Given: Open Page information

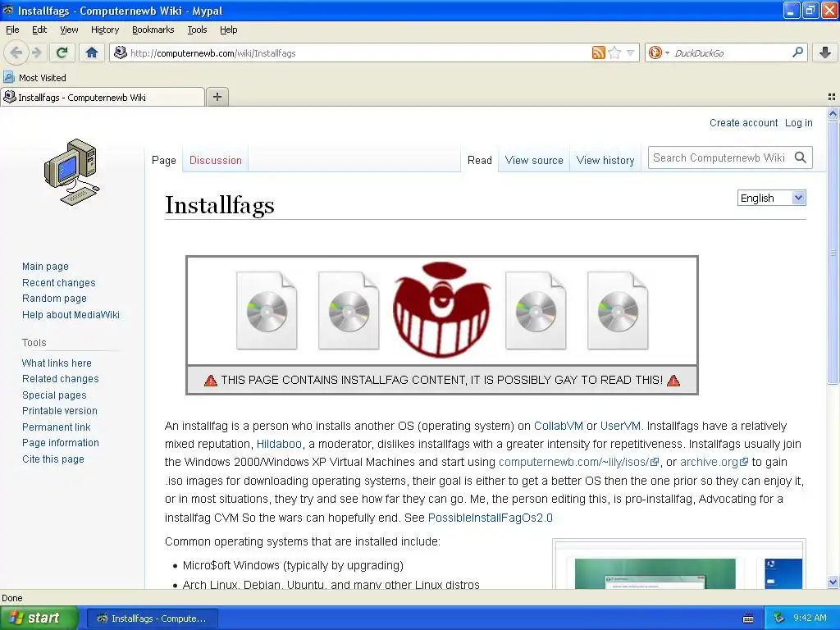Looking at the screenshot, I should tap(61, 443).
